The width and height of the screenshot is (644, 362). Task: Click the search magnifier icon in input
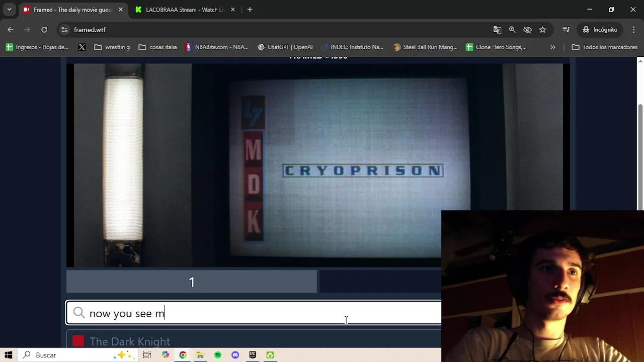(x=79, y=313)
